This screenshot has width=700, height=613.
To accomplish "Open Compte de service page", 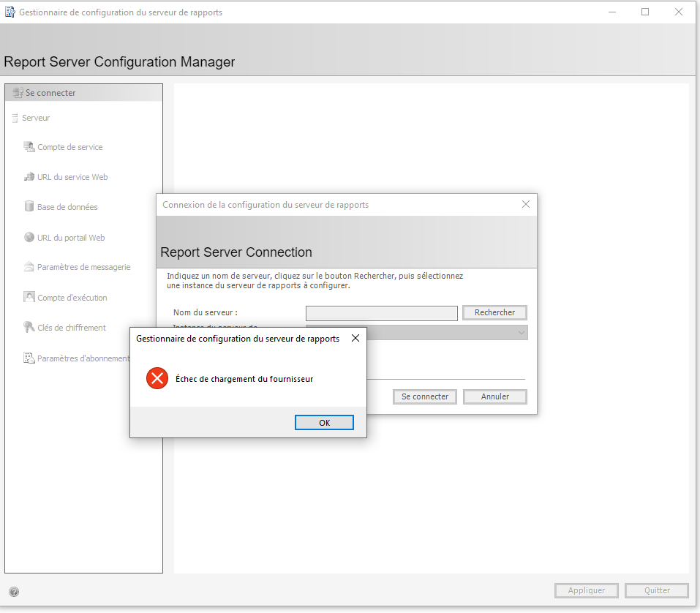I will (x=70, y=147).
